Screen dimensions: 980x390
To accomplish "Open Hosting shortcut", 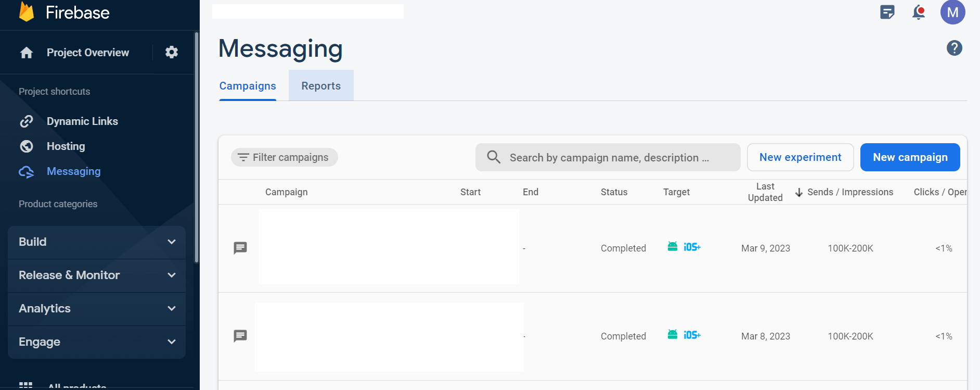I will tap(66, 146).
